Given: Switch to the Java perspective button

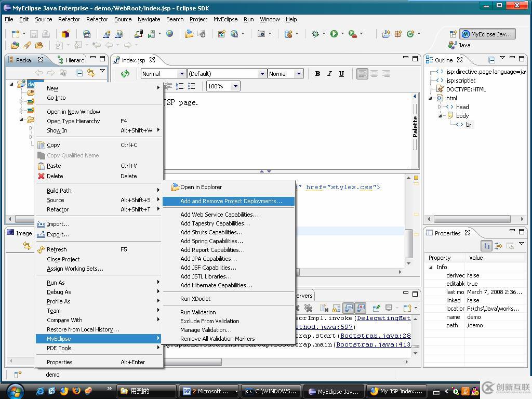Looking at the screenshot, I should tap(460, 45).
